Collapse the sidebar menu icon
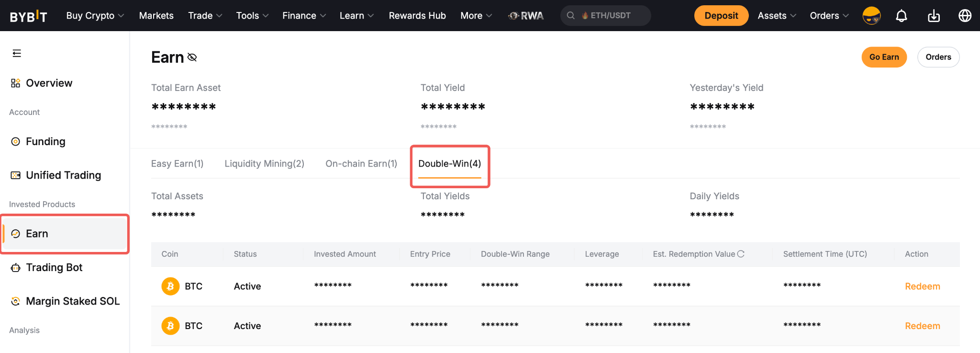Screen dimensions: 980x353 point(17,53)
